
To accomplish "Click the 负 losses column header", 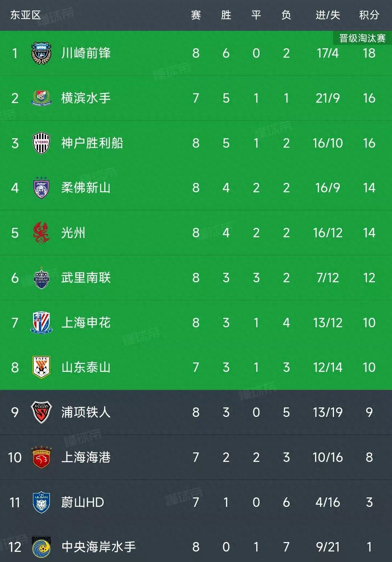I will pyautogui.click(x=286, y=15).
